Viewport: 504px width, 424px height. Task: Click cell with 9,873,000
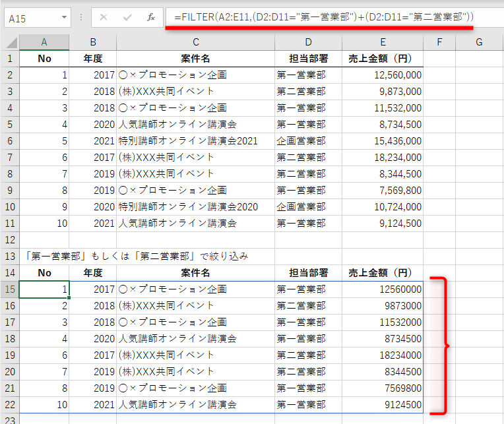tap(383, 92)
